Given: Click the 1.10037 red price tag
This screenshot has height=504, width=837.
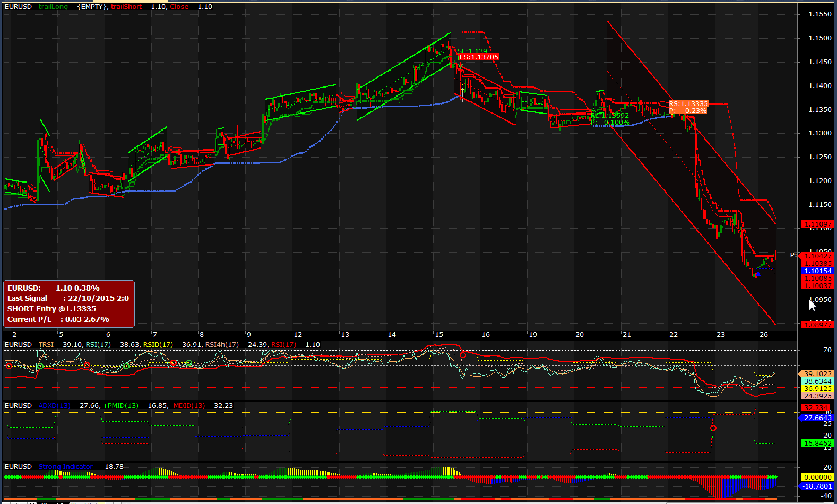Looking at the screenshot, I should [x=817, y=286].
